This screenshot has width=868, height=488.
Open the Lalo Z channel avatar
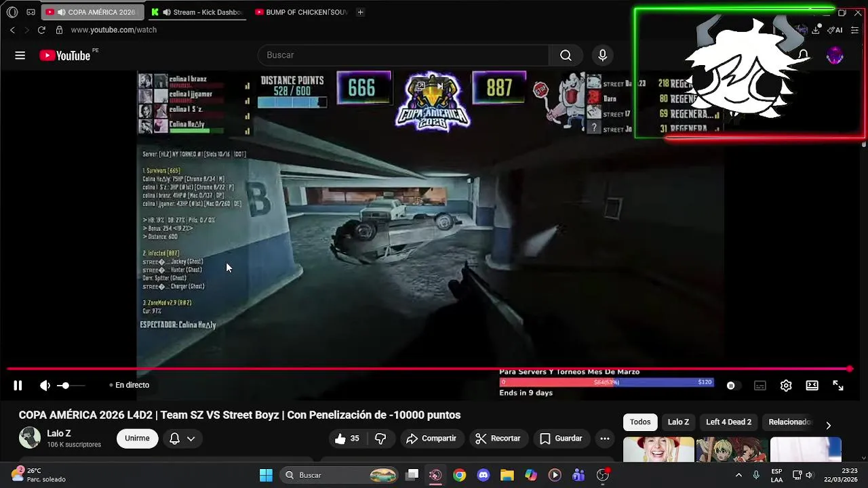[29, 438]
